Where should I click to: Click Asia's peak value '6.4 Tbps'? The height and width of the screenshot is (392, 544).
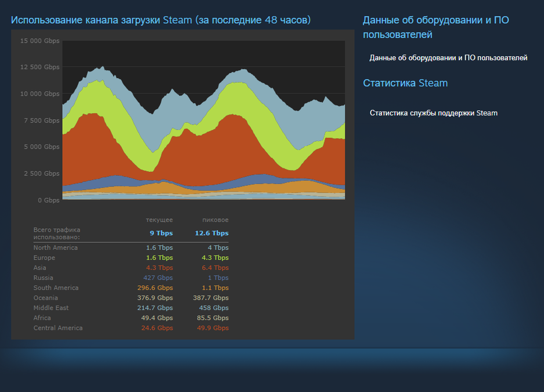(x=215, y=268)
